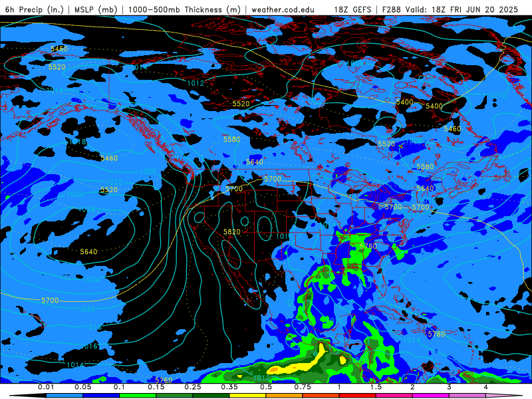532x399 pixels.
Task: Click the '1022' pressure contour label
Action: (x=114, y=182)
